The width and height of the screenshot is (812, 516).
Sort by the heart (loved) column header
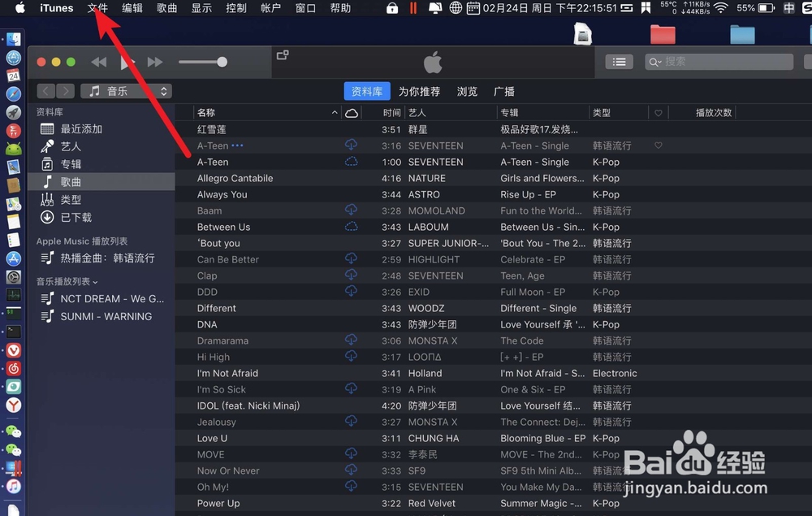[x=659, y=113]
